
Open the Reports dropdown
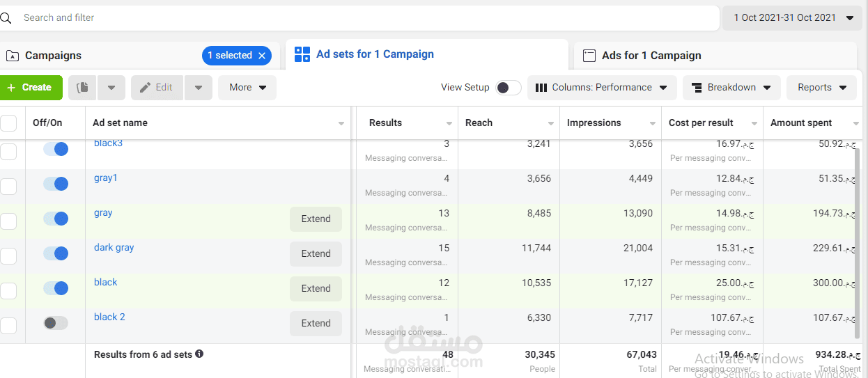pyautogui.click(x=822, y=88)
